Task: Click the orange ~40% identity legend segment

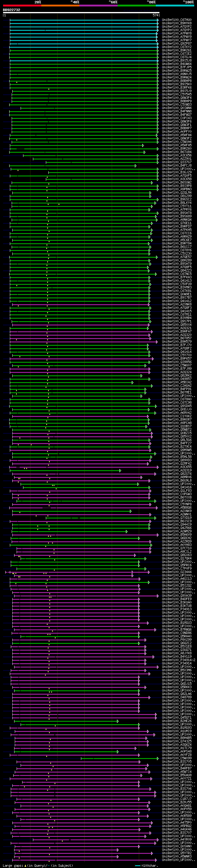Action: [60, 6]
